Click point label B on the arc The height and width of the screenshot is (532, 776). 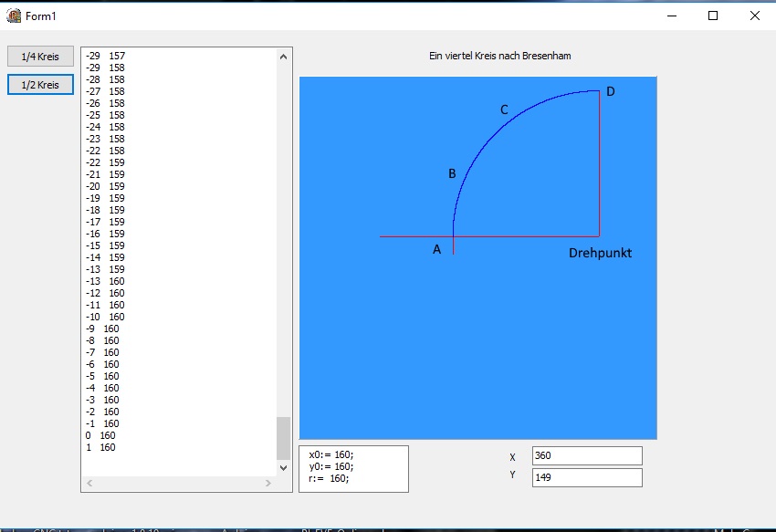[x=452, y=173]
